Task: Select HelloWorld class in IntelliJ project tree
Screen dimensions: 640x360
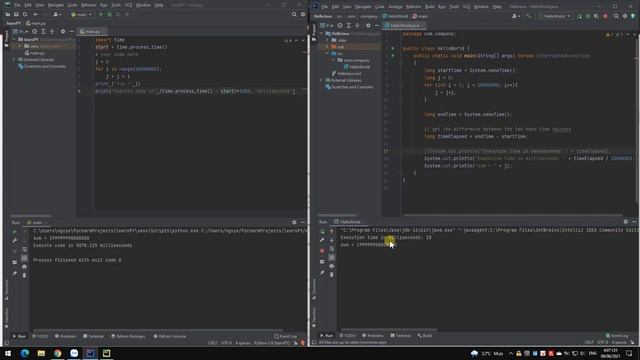Action: 357,67
